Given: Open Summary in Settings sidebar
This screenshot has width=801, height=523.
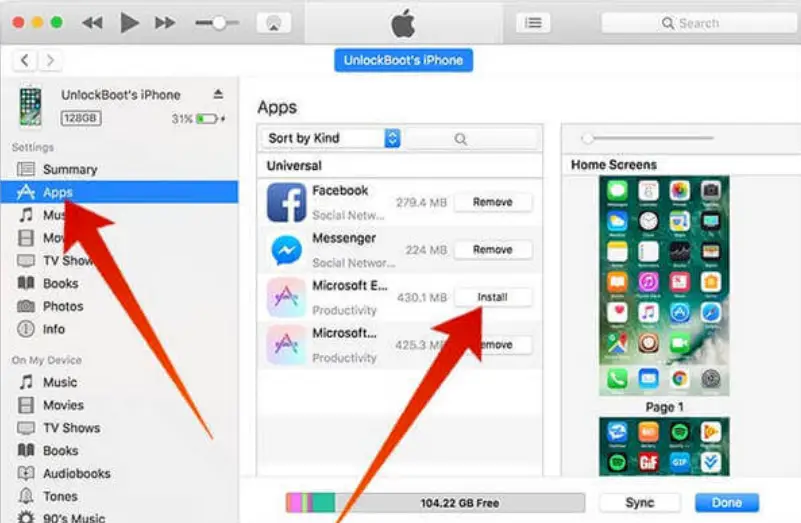Looking at the screenshot, I should point(120,169).
